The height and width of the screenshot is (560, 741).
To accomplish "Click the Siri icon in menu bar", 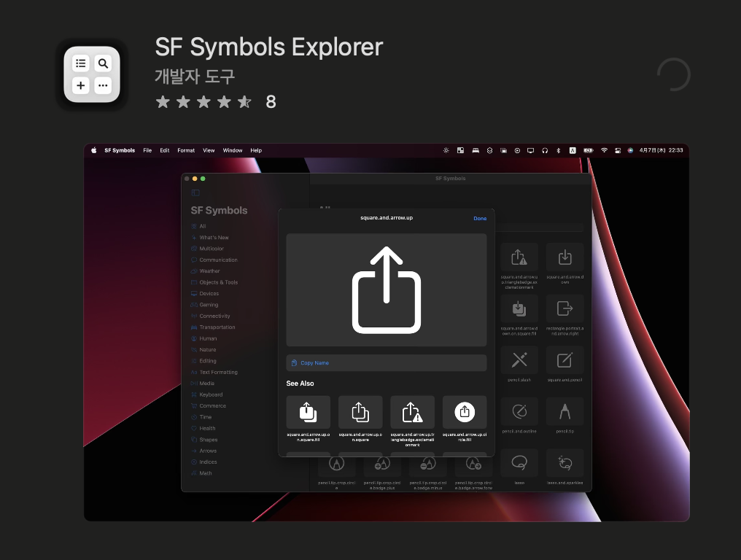I will [x=630, y=150].
